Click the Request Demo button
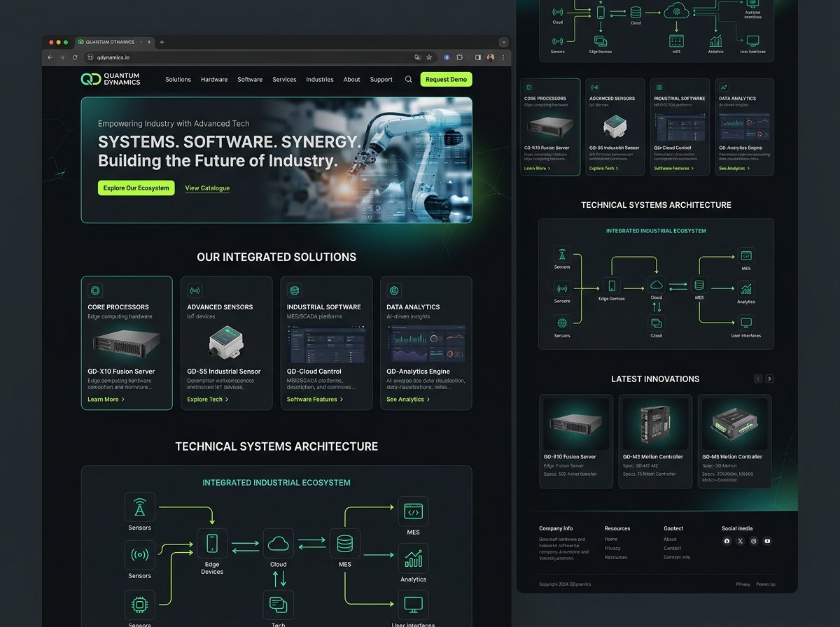The height and width of the screenshot is (627, 840). (x=446, y=79)
